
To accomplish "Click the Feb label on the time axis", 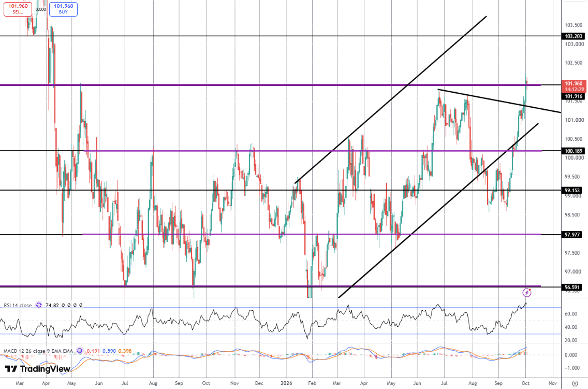I will click(x=312, y=383).
